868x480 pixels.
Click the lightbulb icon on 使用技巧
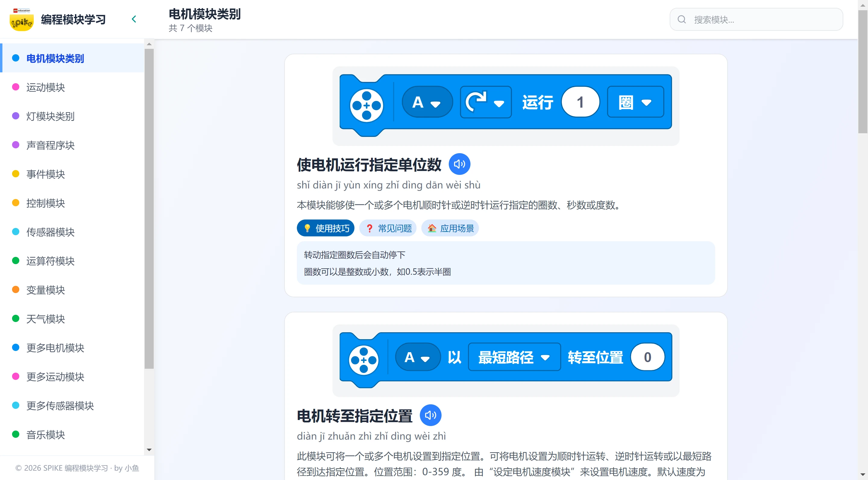(307, 228)
